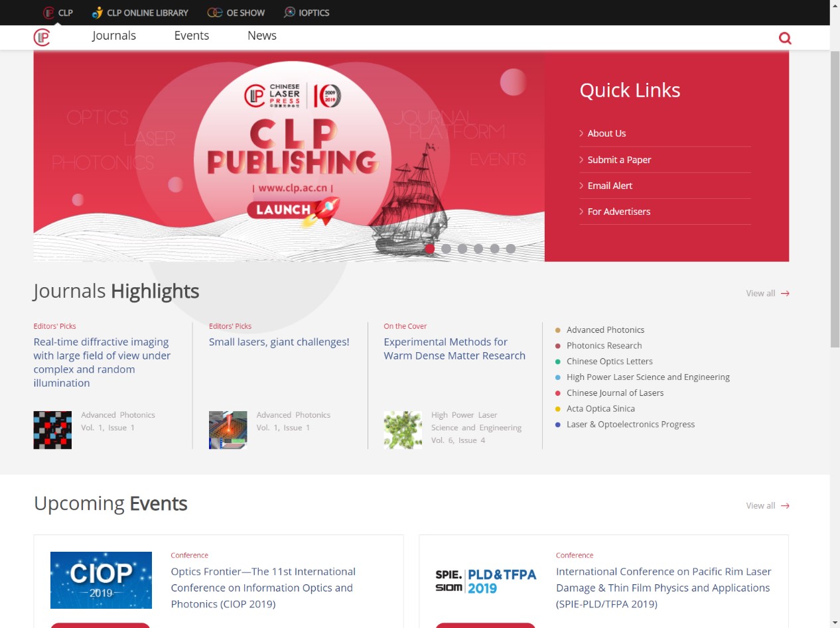Image resolution: width=840 pixels, height=628 pixels.
Task: Click the red search magnifier icon
Action: click(785, 38)
